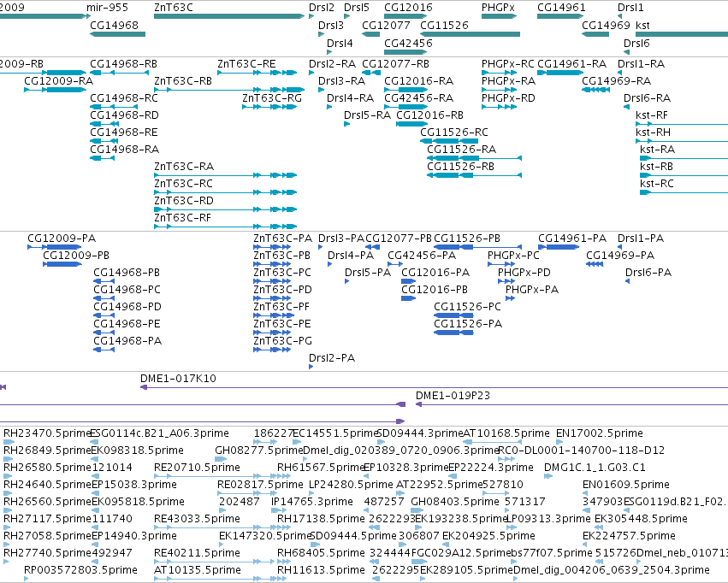The height and width of the screenshot is (583, 728).
Task: Click transcript PHGPx-RD
Action: (499, 107)
